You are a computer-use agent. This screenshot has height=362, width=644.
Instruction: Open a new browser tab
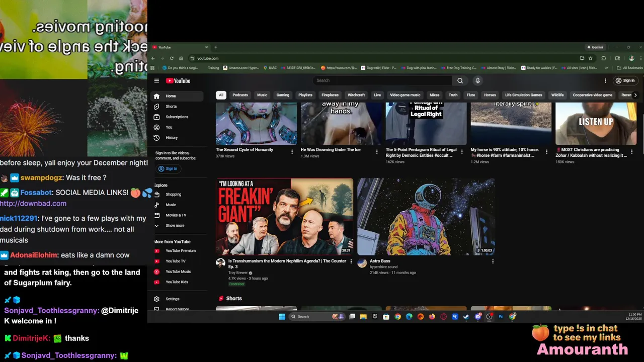[216, 47]
